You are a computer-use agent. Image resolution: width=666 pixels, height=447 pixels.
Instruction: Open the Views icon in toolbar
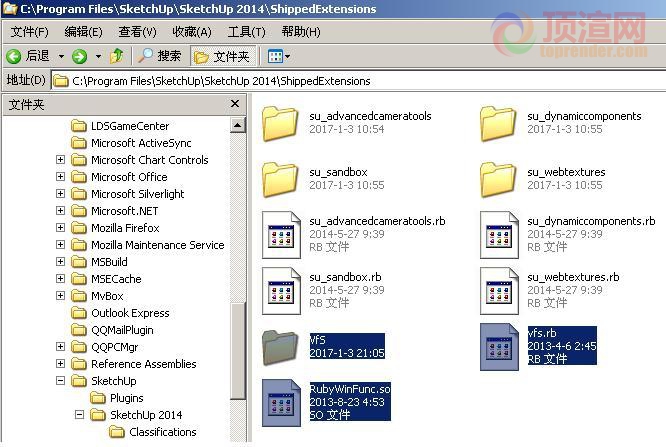point(275,56)
